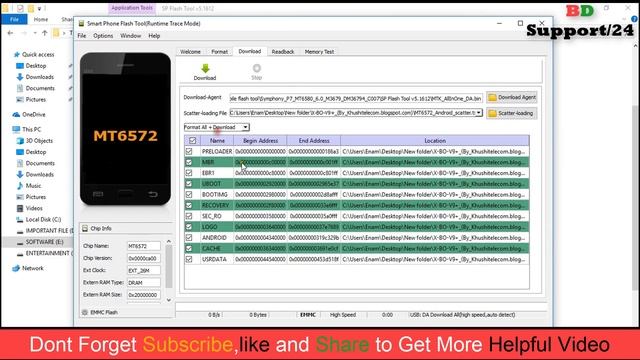Screen dimensions: 640x360
Task: Expand the EMMC Flash section header
Action: click(127, 312)
